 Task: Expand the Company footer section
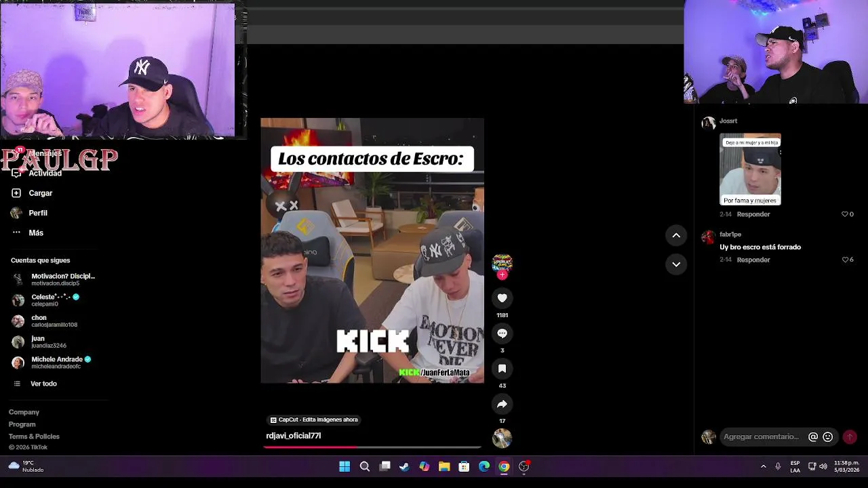click(24, 412)
